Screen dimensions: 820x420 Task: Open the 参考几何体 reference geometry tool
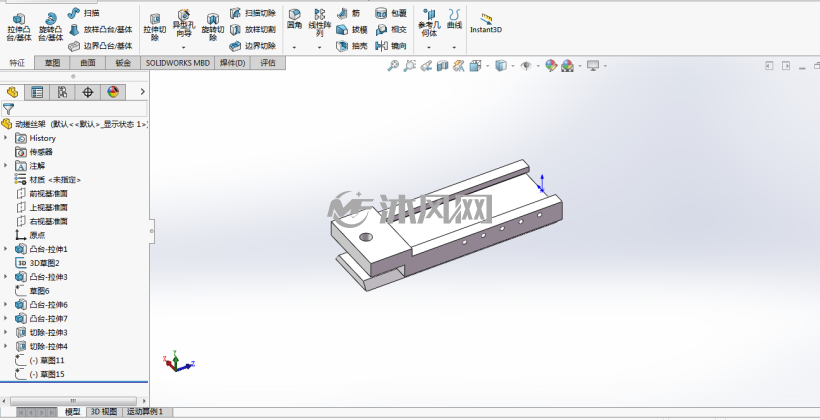pos(429,22)
